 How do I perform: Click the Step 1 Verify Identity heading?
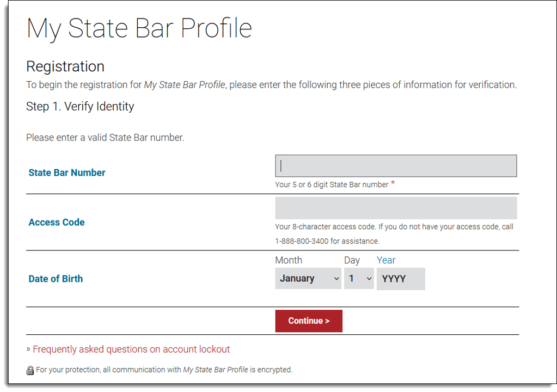pos(80,106)
